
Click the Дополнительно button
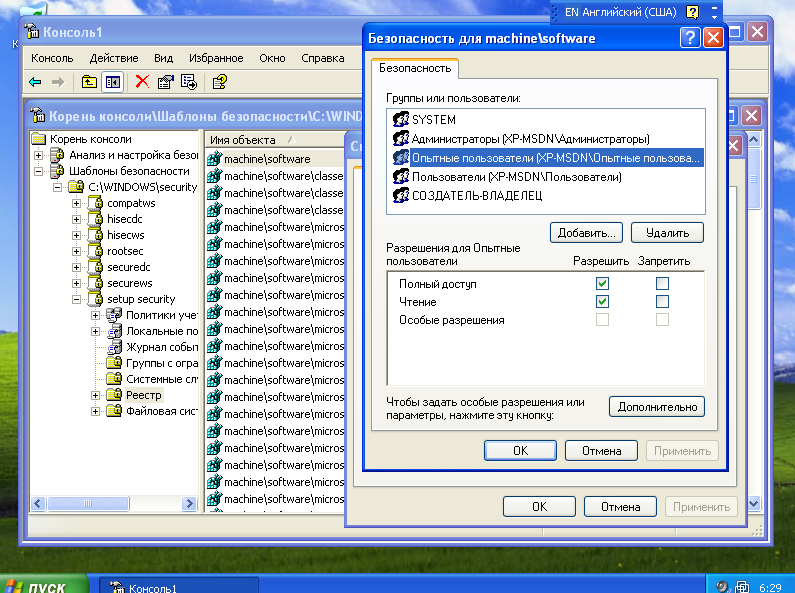(657, 407)
